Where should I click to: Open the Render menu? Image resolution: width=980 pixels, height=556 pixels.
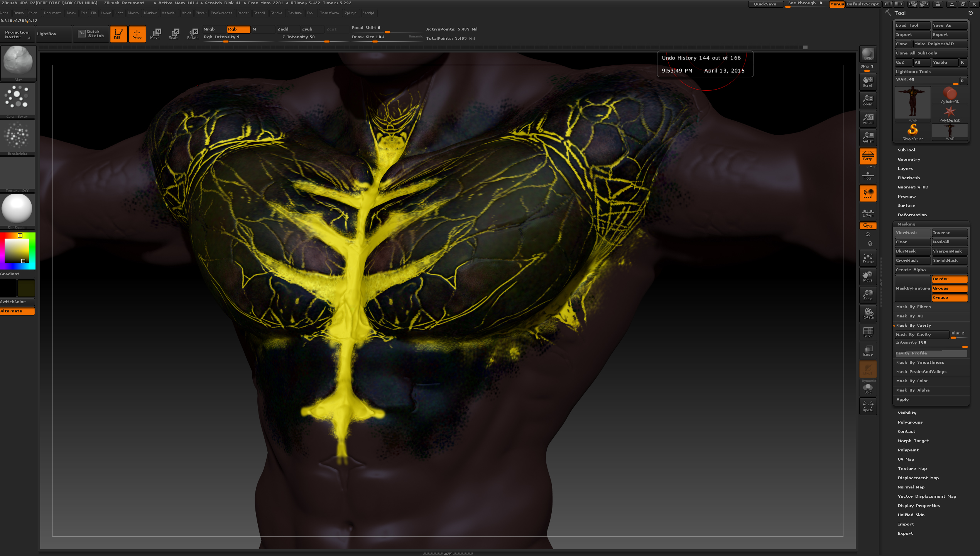[x=243, y=13]
